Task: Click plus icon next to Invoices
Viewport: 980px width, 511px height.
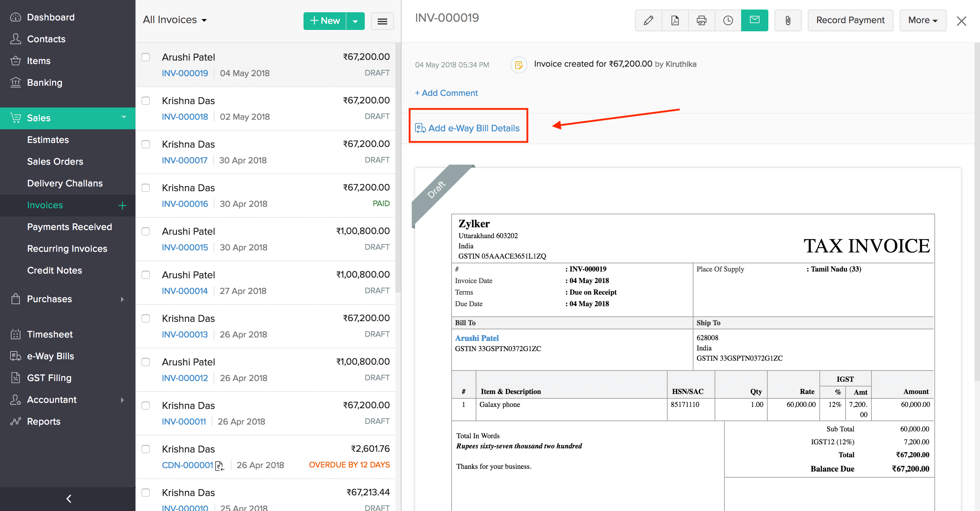Action: 122,205
